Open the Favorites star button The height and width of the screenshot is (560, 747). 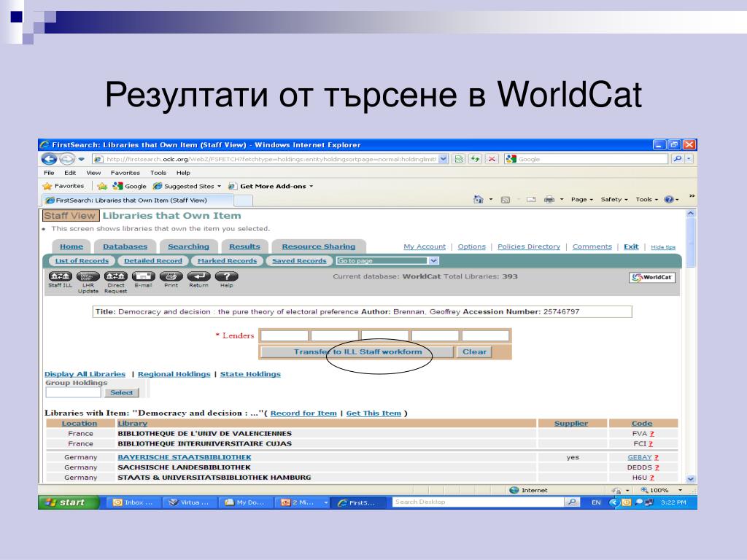63,186
